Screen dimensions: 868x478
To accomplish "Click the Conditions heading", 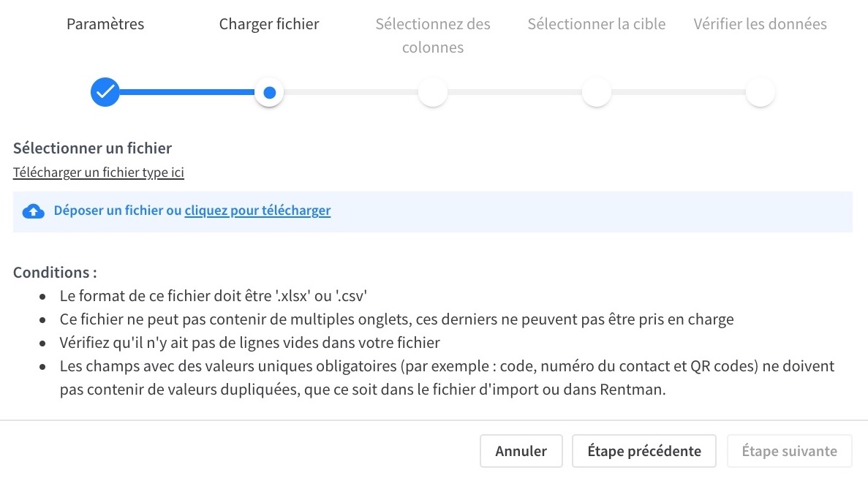I will 55,272.
